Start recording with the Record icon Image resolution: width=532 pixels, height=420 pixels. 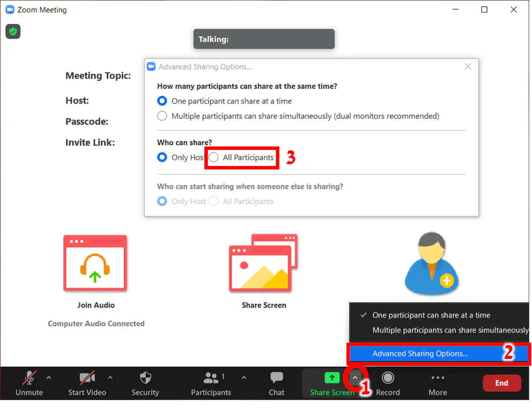click(x=388, y=378)
